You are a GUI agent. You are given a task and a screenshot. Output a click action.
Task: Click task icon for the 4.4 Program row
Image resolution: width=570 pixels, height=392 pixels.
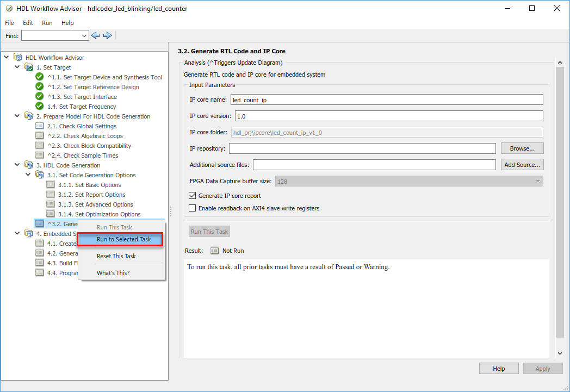pos(40,272)
